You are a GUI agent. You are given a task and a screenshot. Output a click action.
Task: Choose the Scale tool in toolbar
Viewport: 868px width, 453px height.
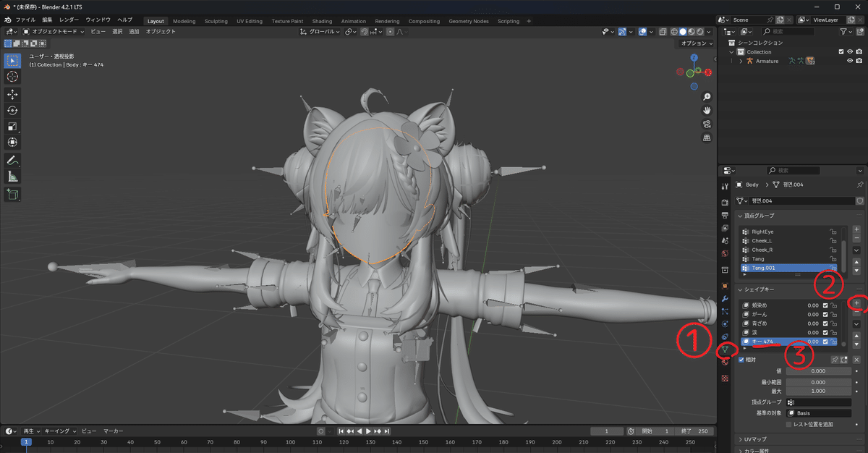[12, 127]
